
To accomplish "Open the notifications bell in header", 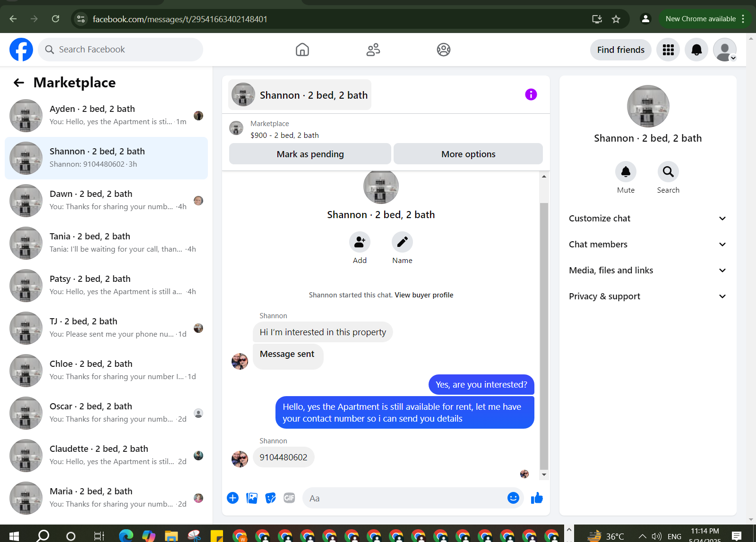I will tap(696, 50).
